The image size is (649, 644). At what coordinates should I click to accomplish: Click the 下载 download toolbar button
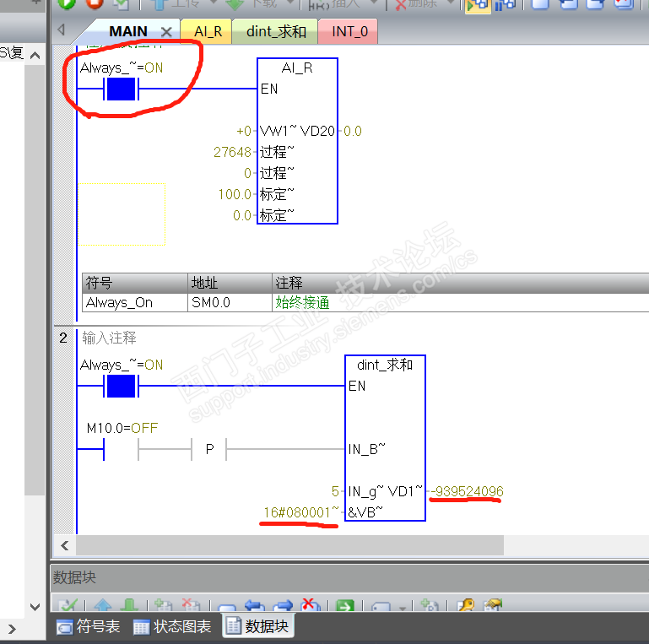[x=256, y=3]
